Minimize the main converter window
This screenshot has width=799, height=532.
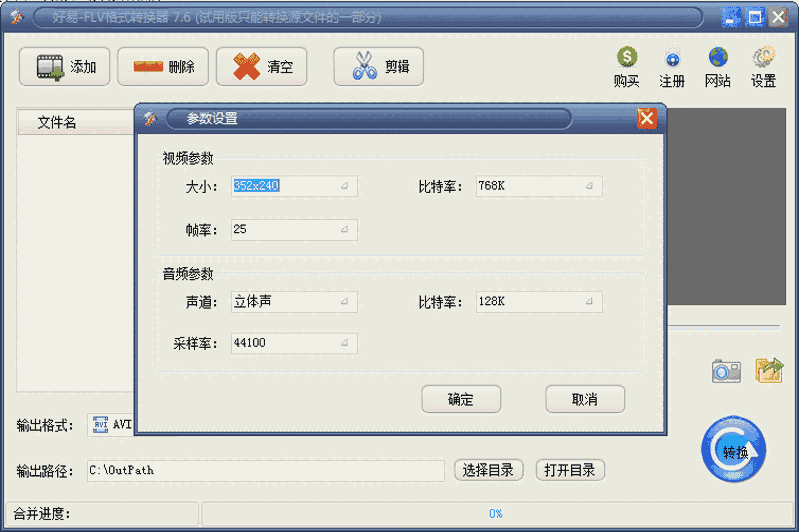731,17
